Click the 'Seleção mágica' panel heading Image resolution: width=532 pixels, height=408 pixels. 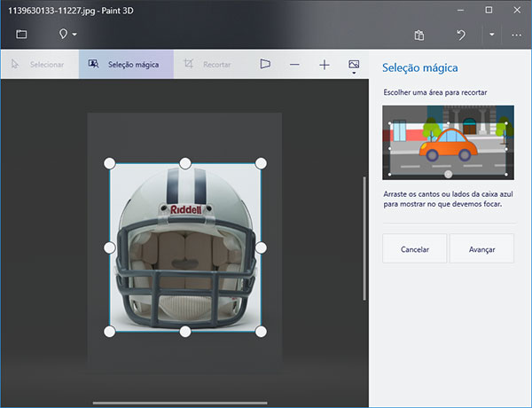(420, 68)
